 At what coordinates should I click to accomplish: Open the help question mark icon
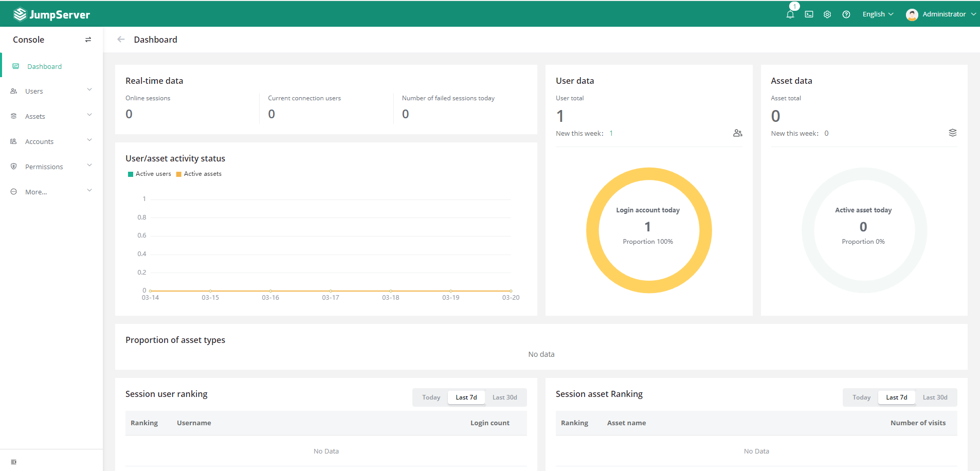pos(846,14)
